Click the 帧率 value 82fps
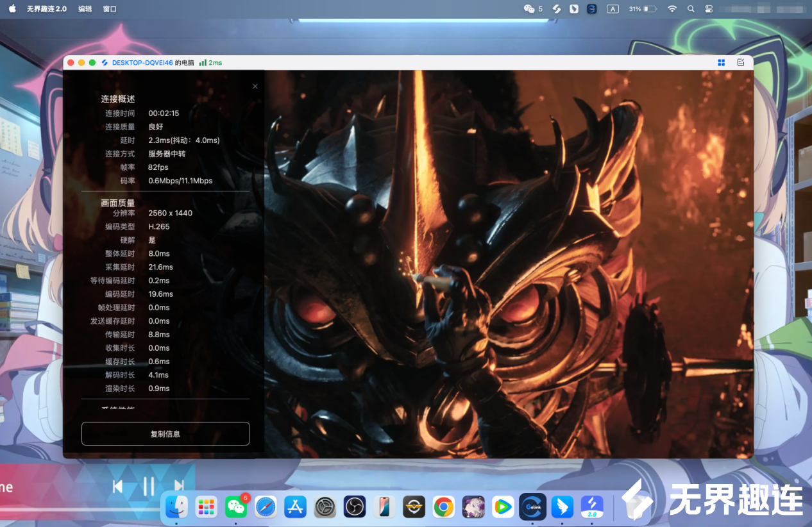This screenshot has width=812, height=527. pos(158,167)
